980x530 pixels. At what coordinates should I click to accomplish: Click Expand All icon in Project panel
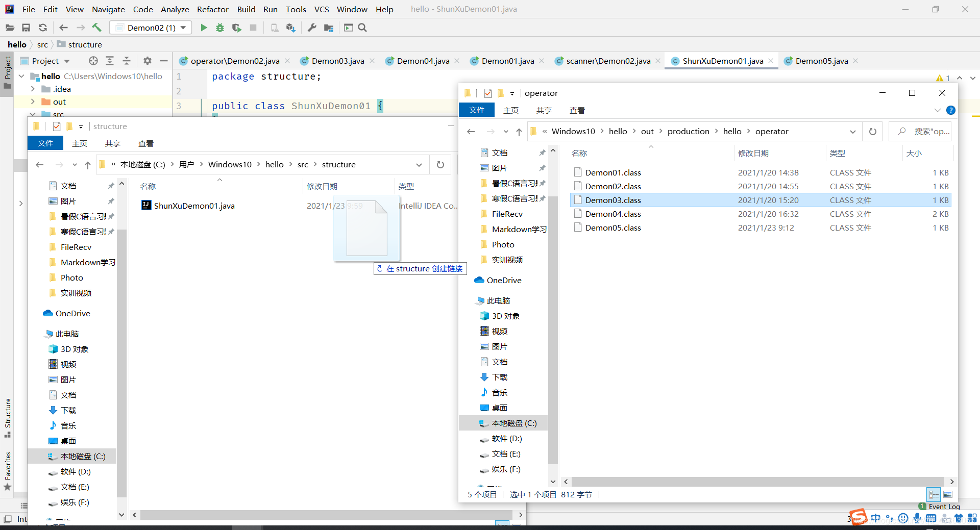point(110,61)
